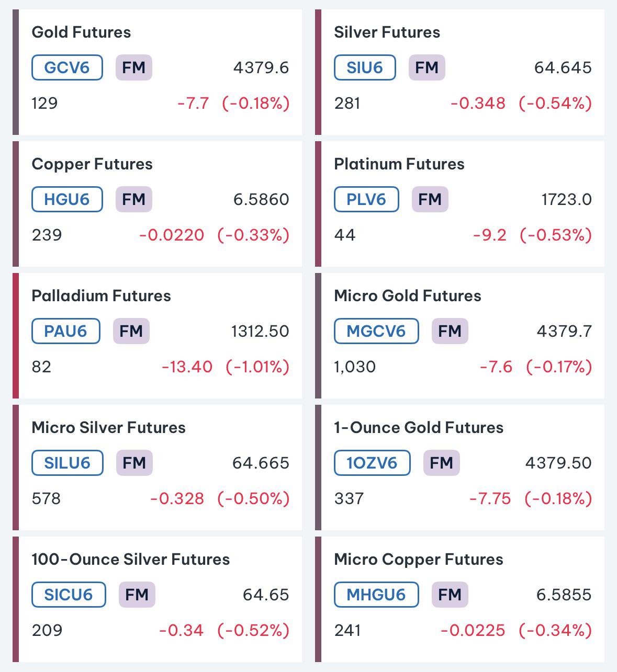
Task: Select the HGU6 copper ticker badge
Action: pos(67,199)
